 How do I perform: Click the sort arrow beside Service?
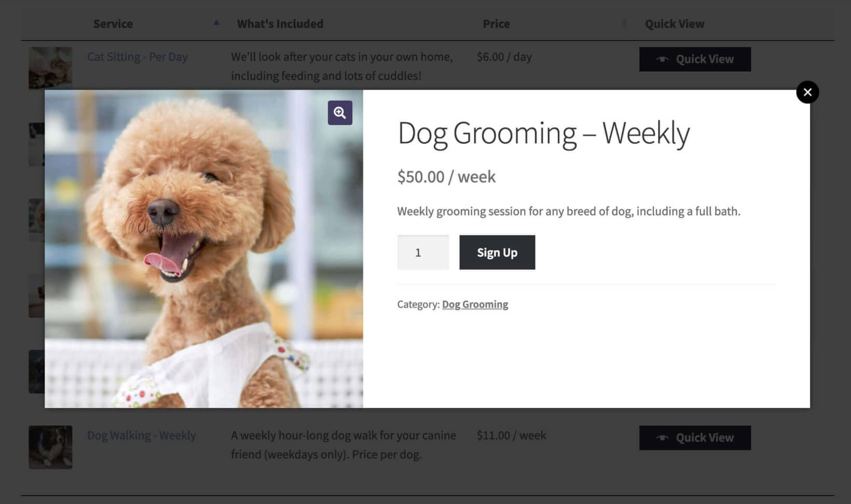tap(216, 23)
